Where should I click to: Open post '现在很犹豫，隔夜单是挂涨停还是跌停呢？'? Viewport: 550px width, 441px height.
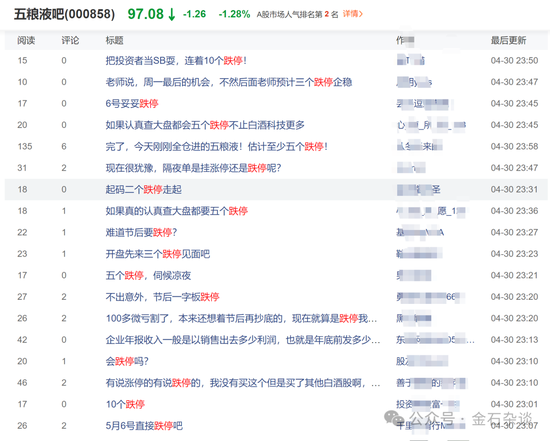click(x=193, y=168)
